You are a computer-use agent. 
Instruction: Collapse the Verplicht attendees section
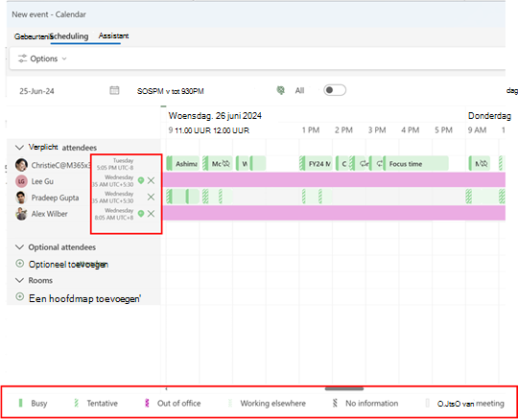[x=20, y=148]
